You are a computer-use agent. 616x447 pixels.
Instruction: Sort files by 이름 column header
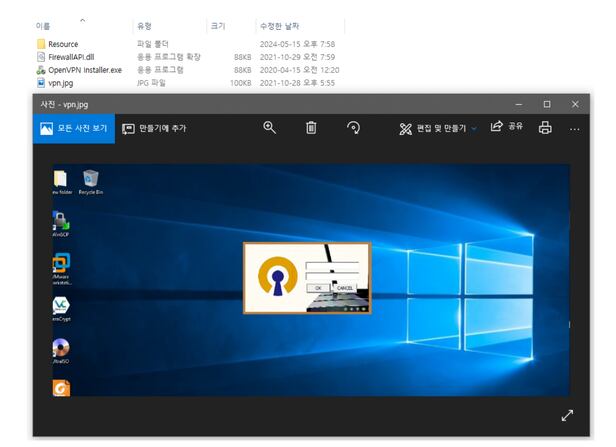point(44,25)
